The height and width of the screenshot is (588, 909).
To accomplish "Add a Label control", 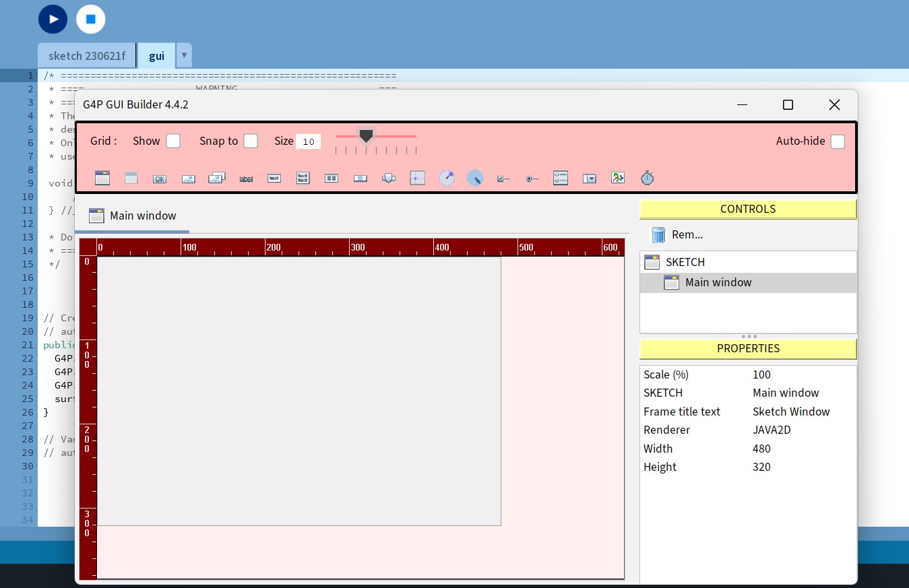I will (246, 178).
